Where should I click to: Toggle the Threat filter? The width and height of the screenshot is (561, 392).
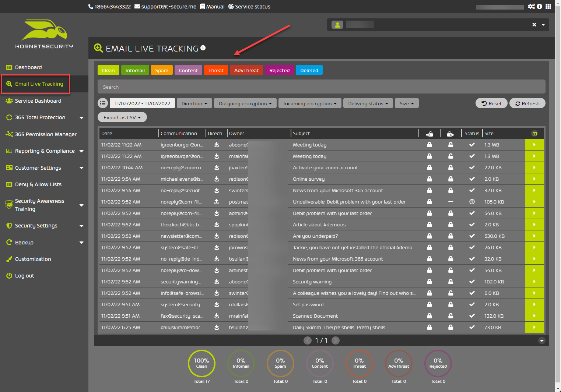click(216, 70)
